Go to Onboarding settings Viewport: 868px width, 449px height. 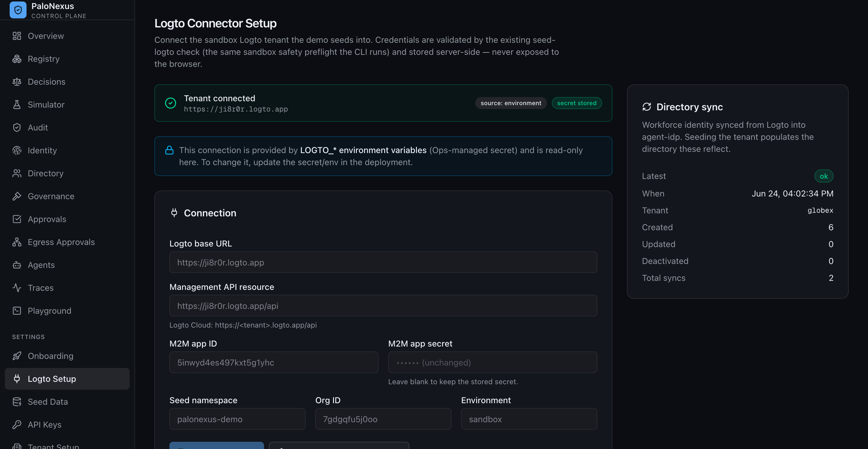(67, 356)
